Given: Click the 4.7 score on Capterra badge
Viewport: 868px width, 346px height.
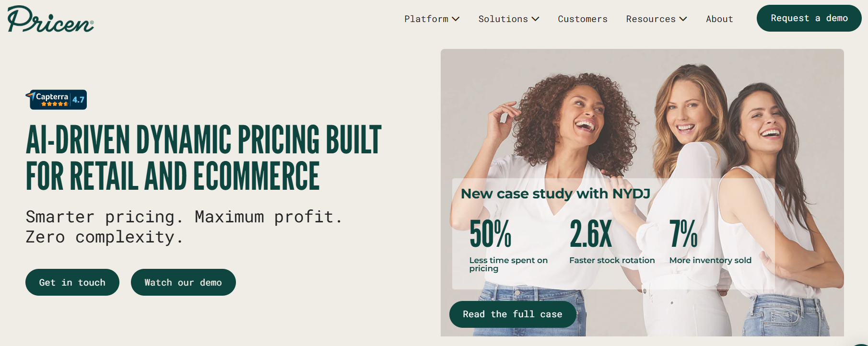Looking at the screenshot, I should pyautogui.click(x=79, y=100).
